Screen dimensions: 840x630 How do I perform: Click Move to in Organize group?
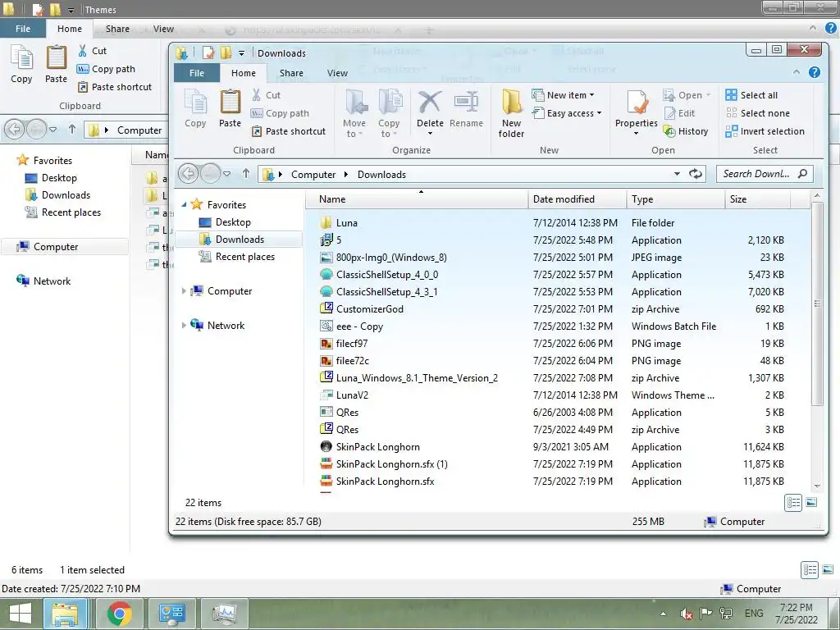point(354,113)
